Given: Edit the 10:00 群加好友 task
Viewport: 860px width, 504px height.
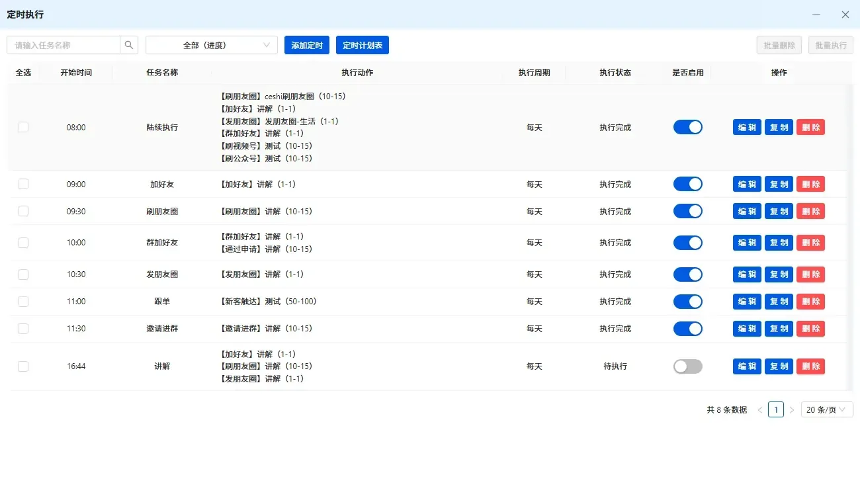Looking at the screenshot, I should (x=747, y=243).
